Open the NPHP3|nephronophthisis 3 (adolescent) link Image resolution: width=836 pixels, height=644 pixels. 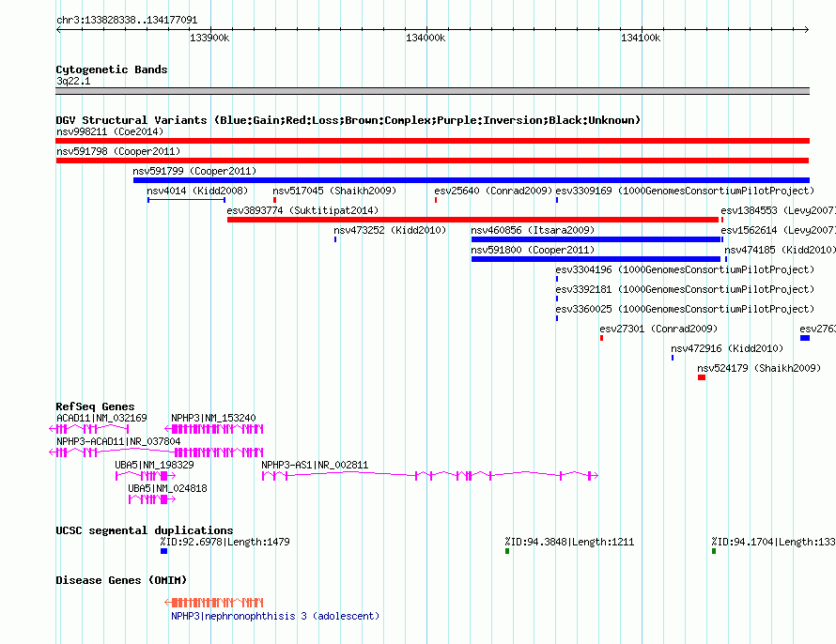click(275, 616)
